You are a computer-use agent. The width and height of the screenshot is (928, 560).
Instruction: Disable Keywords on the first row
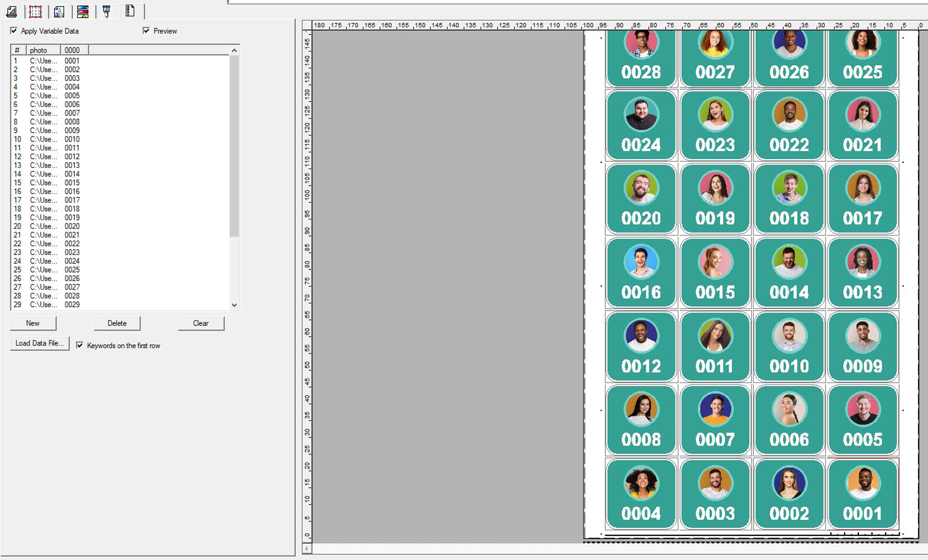[x=80, y=345]
